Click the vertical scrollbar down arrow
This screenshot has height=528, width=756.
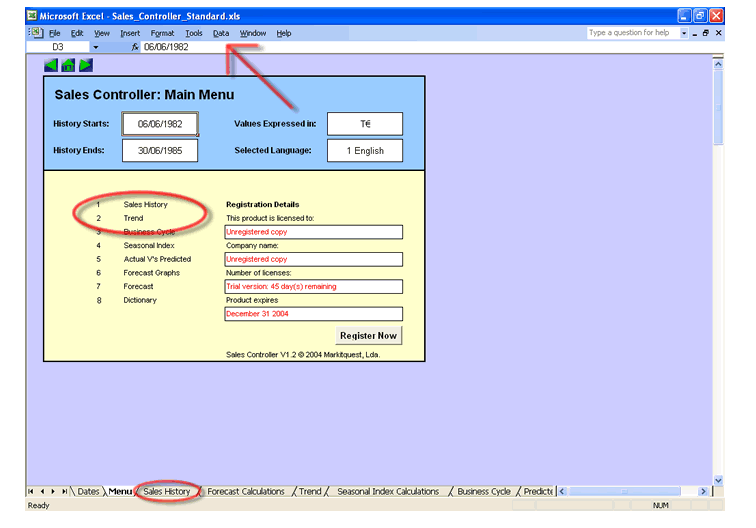tap(718, 480)
